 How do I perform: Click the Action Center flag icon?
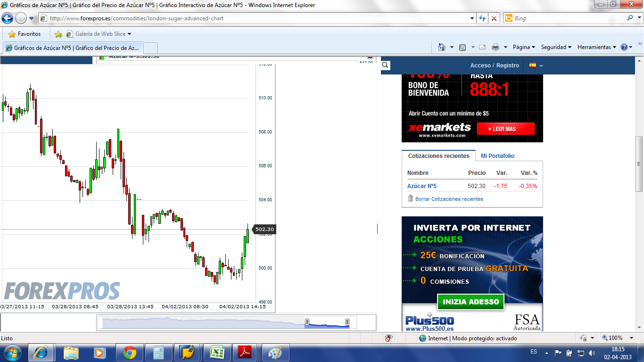pyautogui.click(x=558, y=352)
